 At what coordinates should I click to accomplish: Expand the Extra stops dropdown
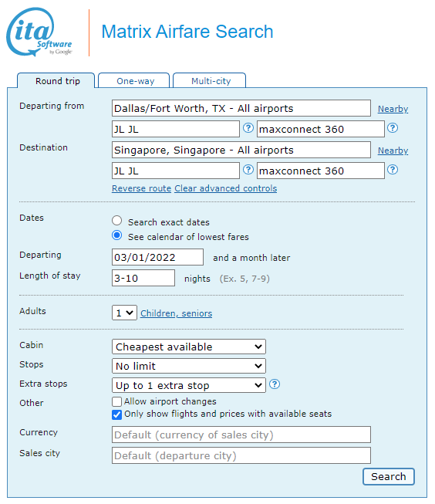point(189,385)
